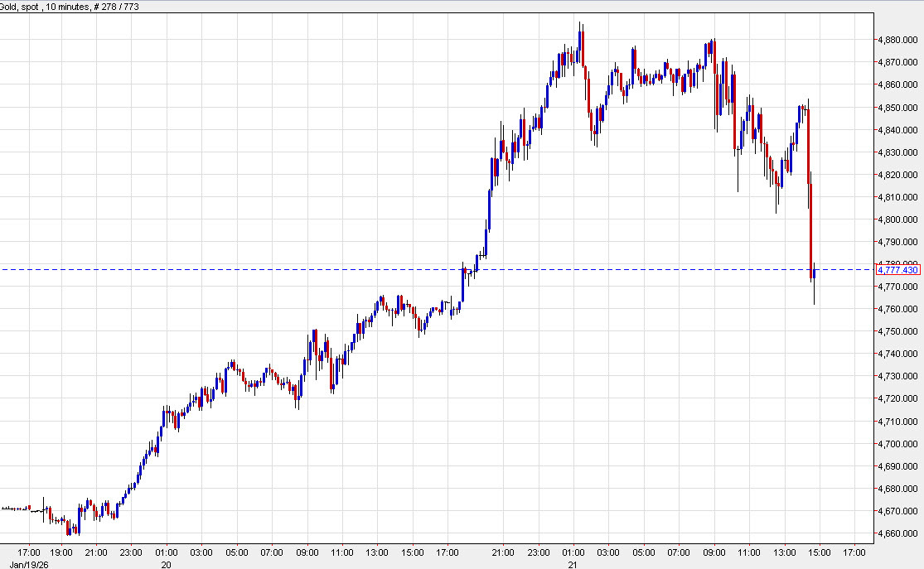Click the red current price label 4,777.430
Image resolution: width=924 pixels, height=569 pixels.
click(x=897, y=270)
